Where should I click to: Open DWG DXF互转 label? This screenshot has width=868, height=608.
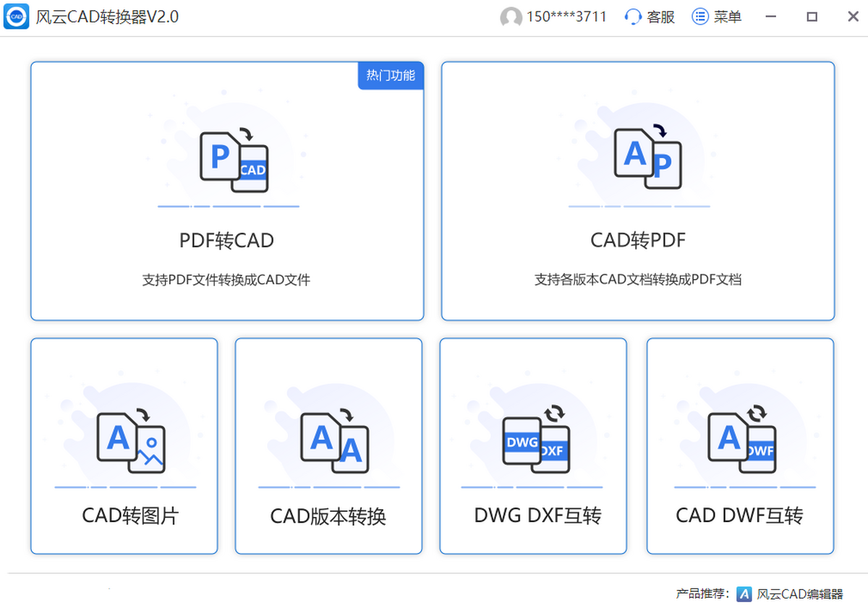[x=537, y=515]
